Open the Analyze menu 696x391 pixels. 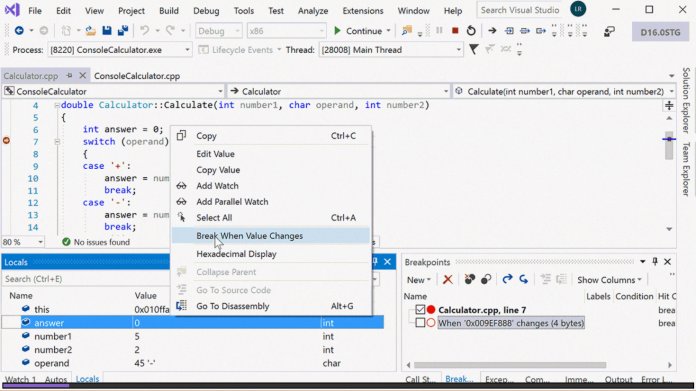[313, 11]
